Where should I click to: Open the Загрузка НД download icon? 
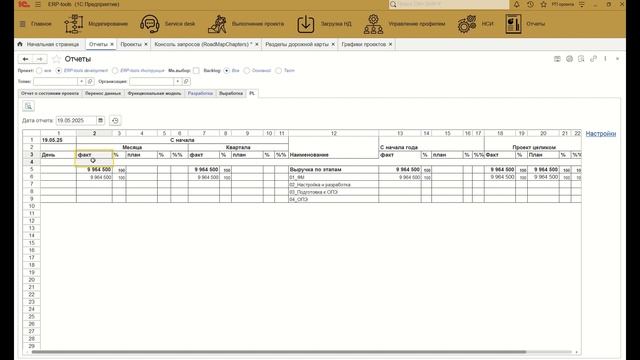point(306,24)
